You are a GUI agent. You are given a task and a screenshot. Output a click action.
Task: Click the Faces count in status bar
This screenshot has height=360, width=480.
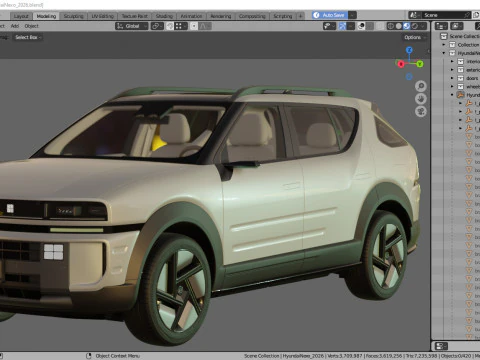coord(384,356)
